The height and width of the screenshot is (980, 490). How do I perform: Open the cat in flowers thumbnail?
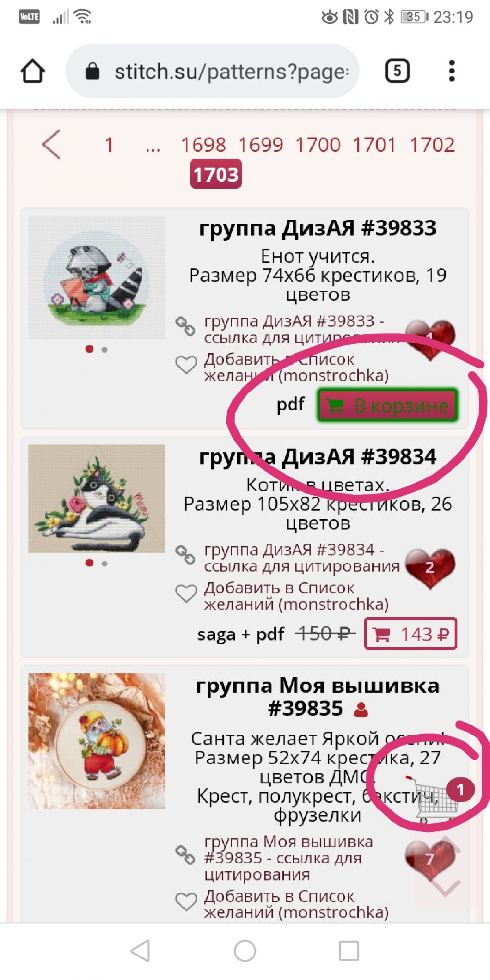97,498
